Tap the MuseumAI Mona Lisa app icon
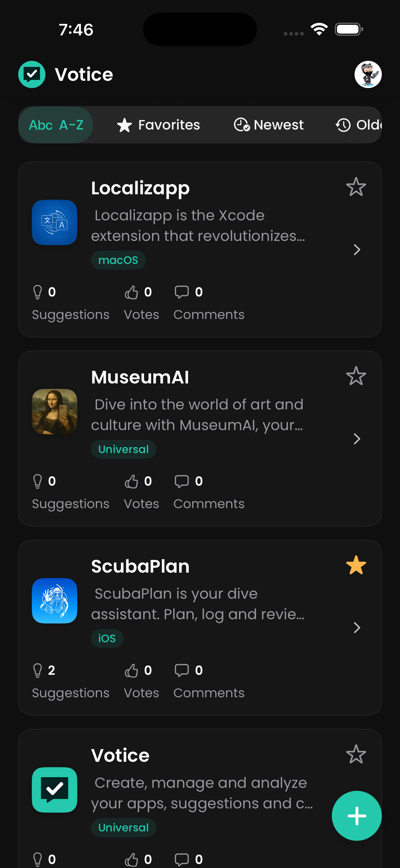The image size is (400, 868). (54, 411)
